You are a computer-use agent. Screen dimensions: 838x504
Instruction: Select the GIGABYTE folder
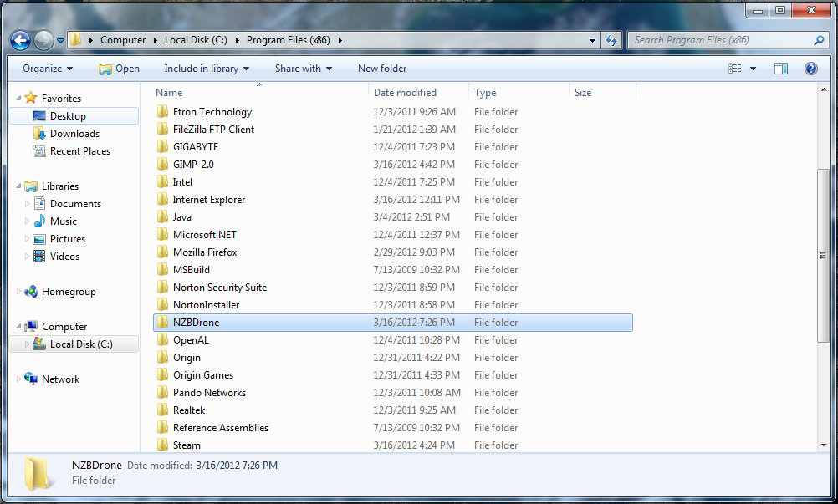point(393,147)
